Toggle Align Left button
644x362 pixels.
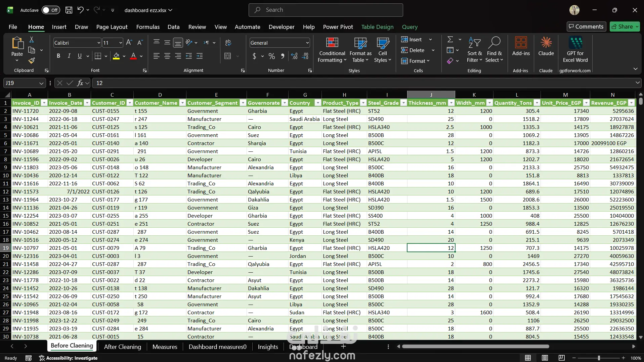[x=157, y=56]
